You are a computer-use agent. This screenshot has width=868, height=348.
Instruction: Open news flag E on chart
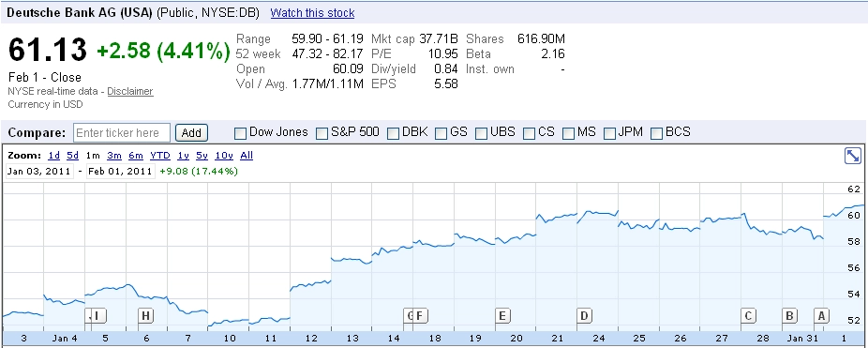point(502,316)
